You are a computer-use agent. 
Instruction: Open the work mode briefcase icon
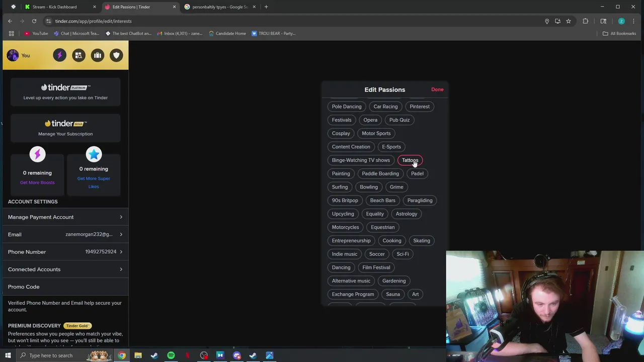98,55
